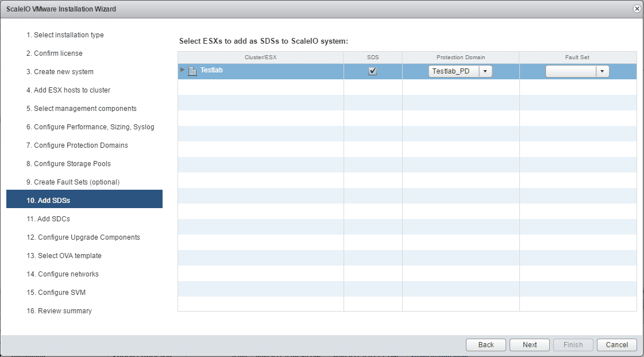
Task: Open step 7 Configure Protection Domains
Action: click(x=77, y=145)
